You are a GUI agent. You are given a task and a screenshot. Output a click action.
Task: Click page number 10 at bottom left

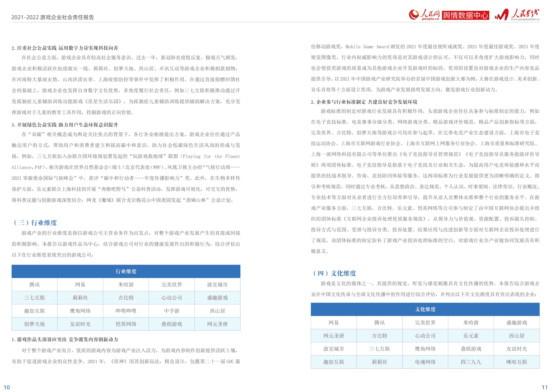[x=7, y=387]
